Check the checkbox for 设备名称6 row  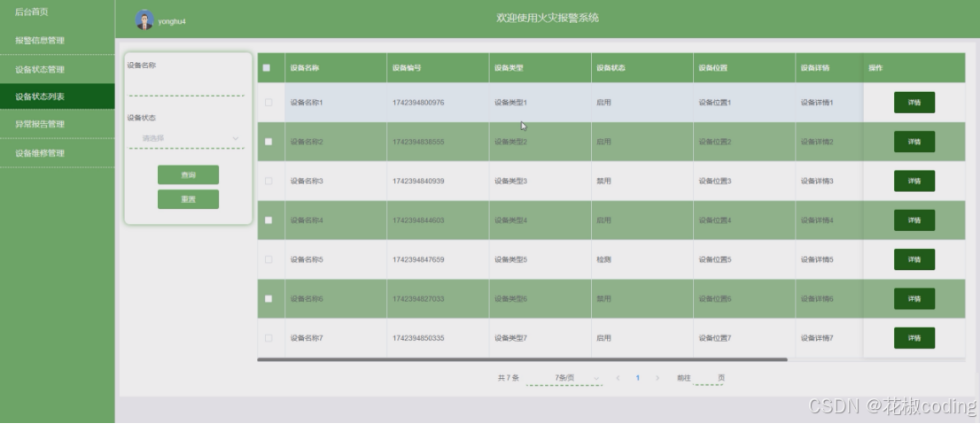[268, 298]
